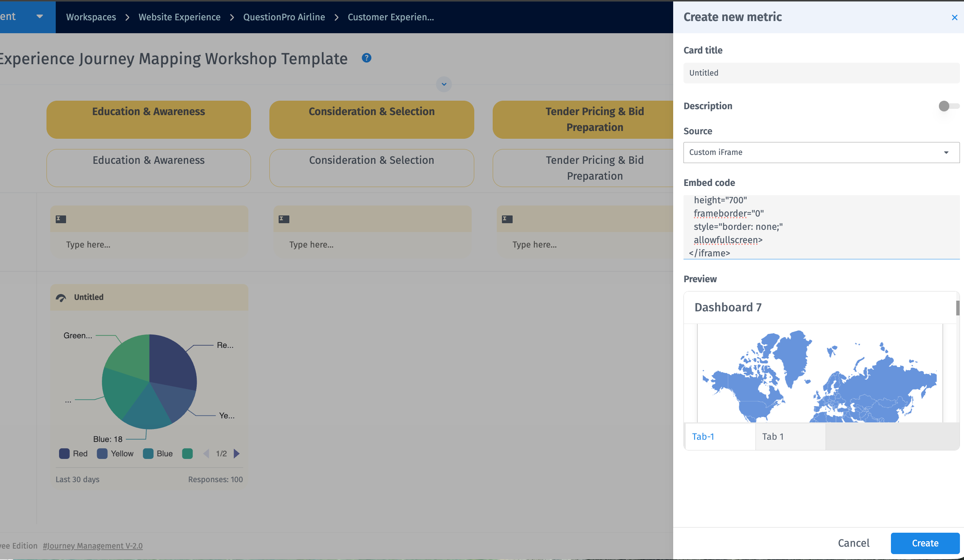The width and height of the screenshot is (964, 560).
Task: Click the Card title input field
Action: coord(821,73)
